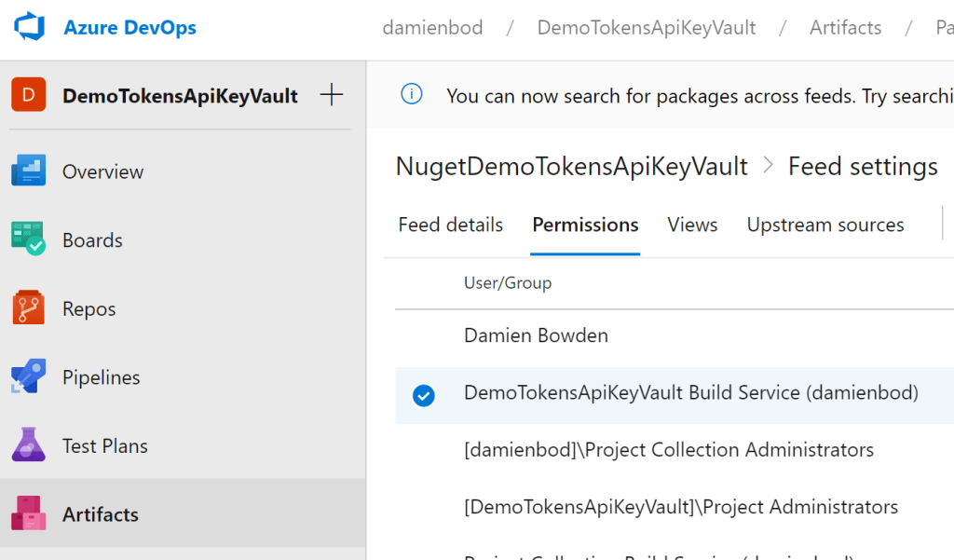Open the Azure DevOps home link
Screen dimensions: 954x560
pos(129,27)
